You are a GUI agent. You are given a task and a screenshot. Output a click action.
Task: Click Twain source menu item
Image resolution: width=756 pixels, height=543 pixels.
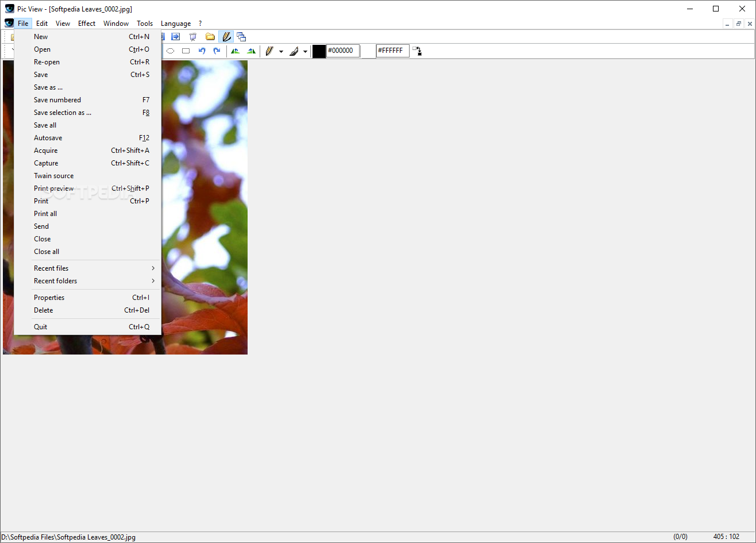(87, 176)
